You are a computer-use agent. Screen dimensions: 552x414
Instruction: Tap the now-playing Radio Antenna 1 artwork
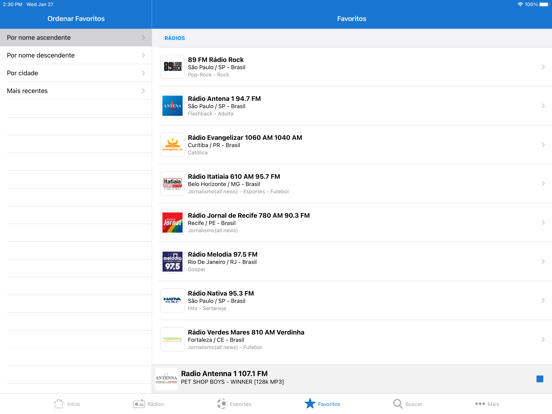[x=166, y=378]
